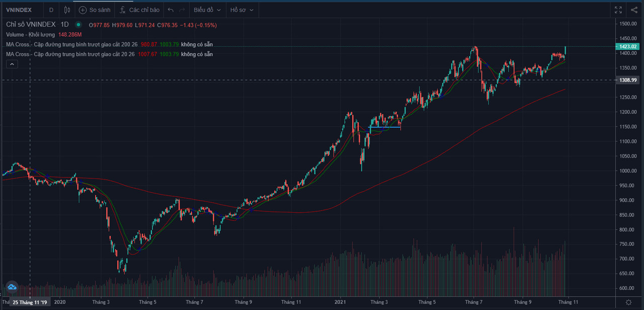The width and height of the screenshot is (644, 310).
Task: Click the So sánh compare symbol button
Action: click(x=95, y=10)
